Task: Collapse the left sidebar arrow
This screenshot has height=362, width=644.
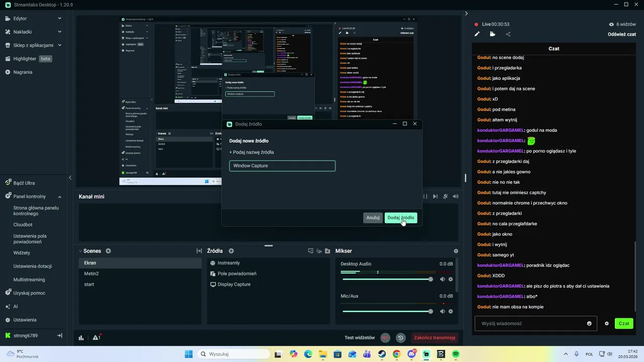Action: click(x=70, y=177)
